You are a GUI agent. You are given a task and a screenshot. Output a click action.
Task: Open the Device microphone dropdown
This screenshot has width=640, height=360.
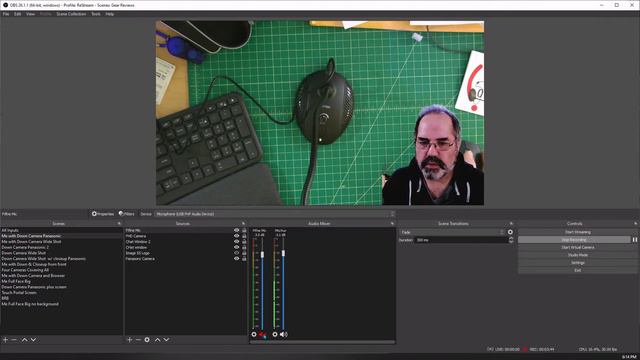275,214
